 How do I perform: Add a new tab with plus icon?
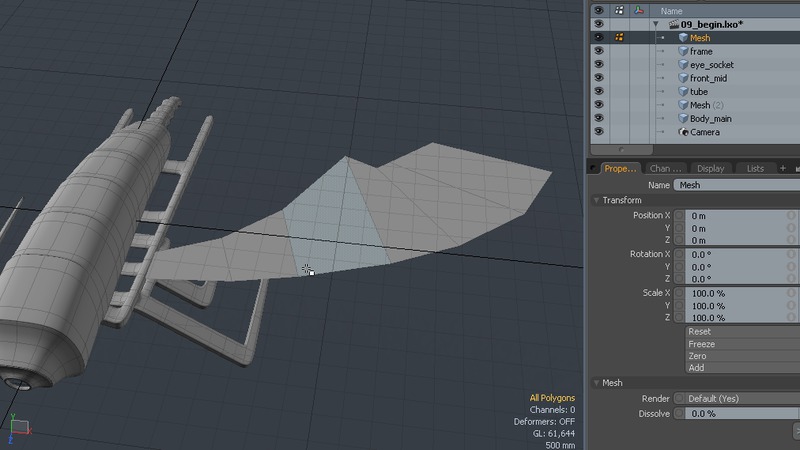point(783,168)
